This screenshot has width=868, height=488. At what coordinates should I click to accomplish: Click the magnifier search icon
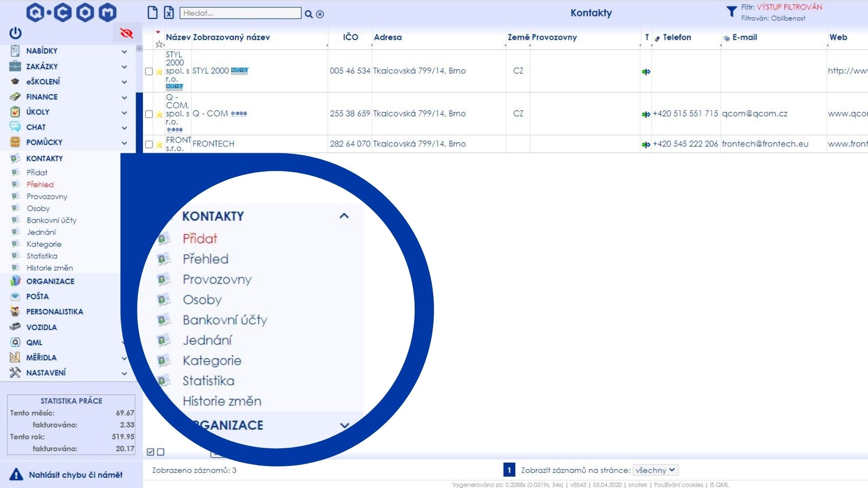click(x=309, y=14)
